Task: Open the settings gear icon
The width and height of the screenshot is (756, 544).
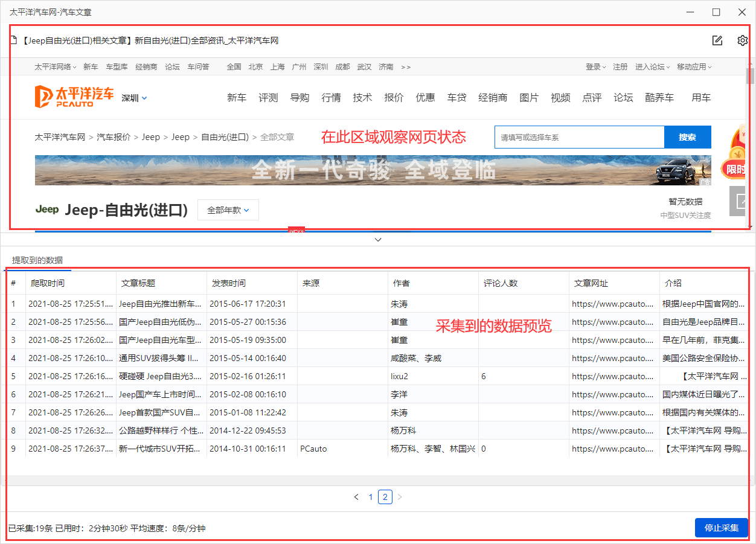Action: coord(743,40)
